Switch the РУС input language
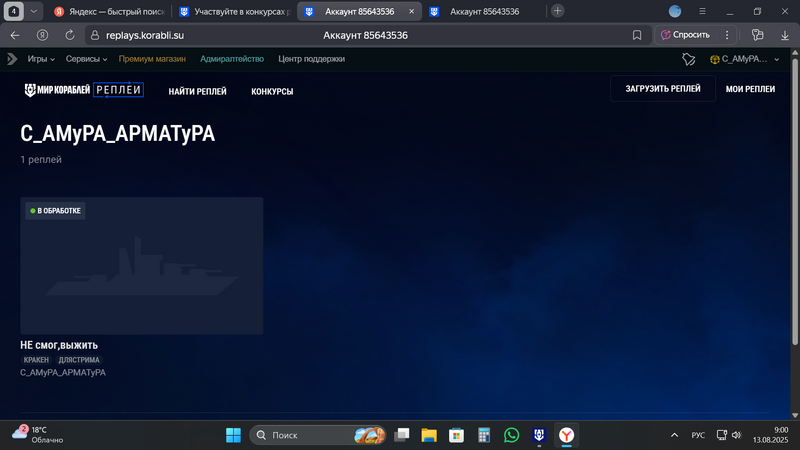800x450 pixels. tap(698, 435)
